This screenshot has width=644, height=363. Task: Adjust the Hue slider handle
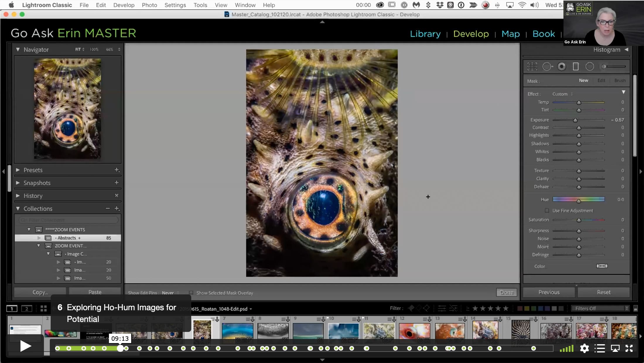pyautogui.click(x=579, y=201)
